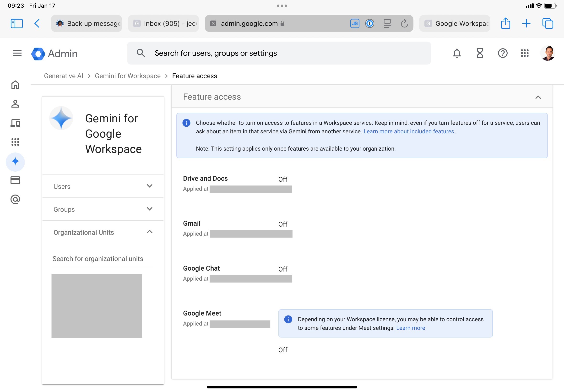Click the JS extension icon in address bar
Image resolution: width=564 pixels, height=392 pixels.
tap(355, 24)
